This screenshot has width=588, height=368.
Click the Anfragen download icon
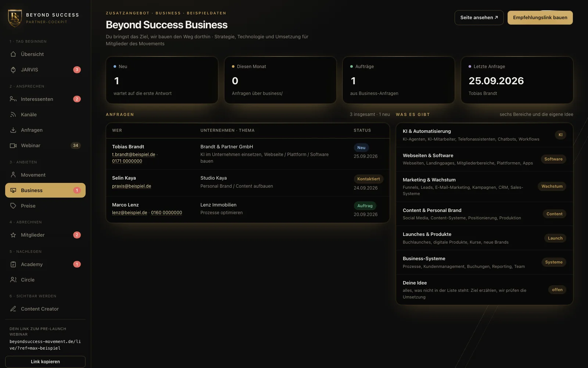coord(13,130)
